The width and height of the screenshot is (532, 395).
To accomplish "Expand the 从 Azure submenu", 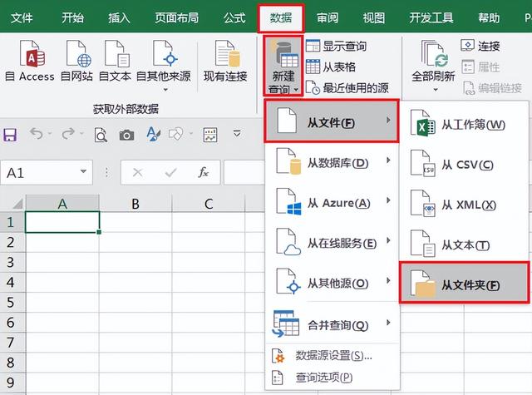I will 332,203.
